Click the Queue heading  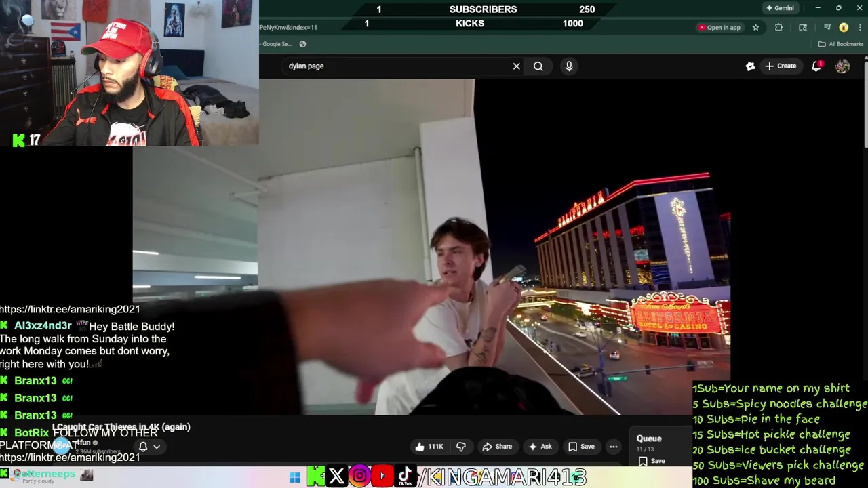[649, 439]
